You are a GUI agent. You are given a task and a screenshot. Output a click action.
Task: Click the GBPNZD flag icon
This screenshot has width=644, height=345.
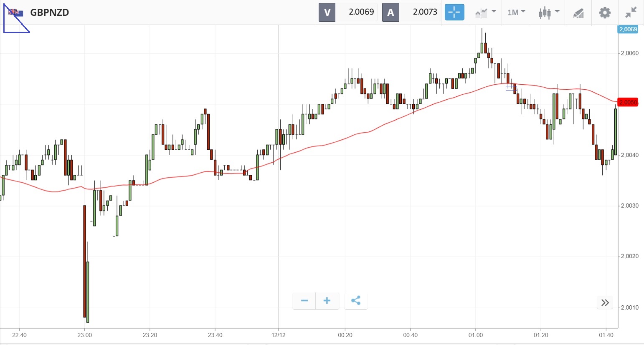coord(15,13)
